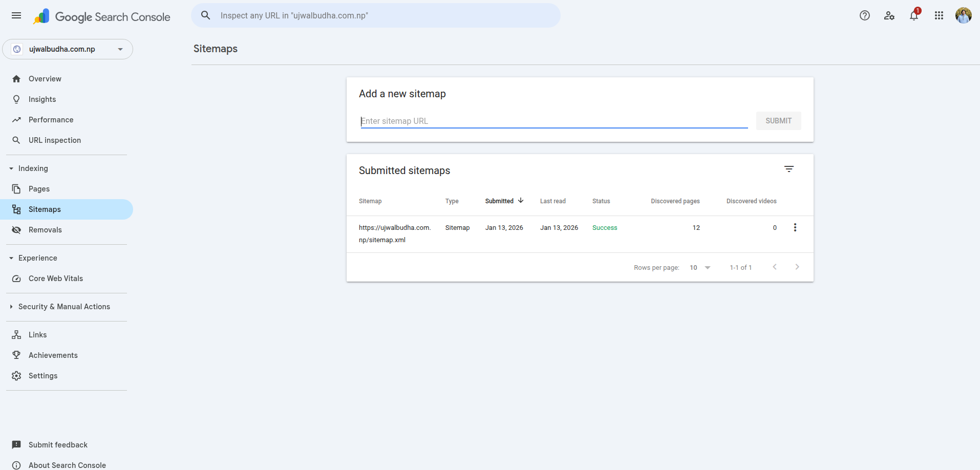
Task: Switch to the Pages section
Action: 39,188
